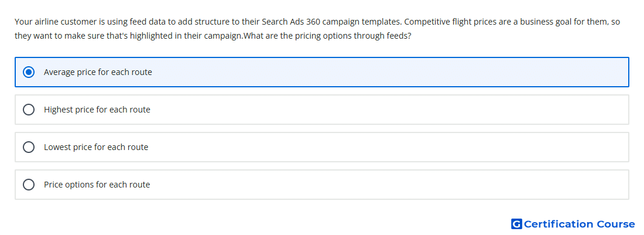Click blank space inside Lowest price row
644x235 pixels.
tap(390, 147)
